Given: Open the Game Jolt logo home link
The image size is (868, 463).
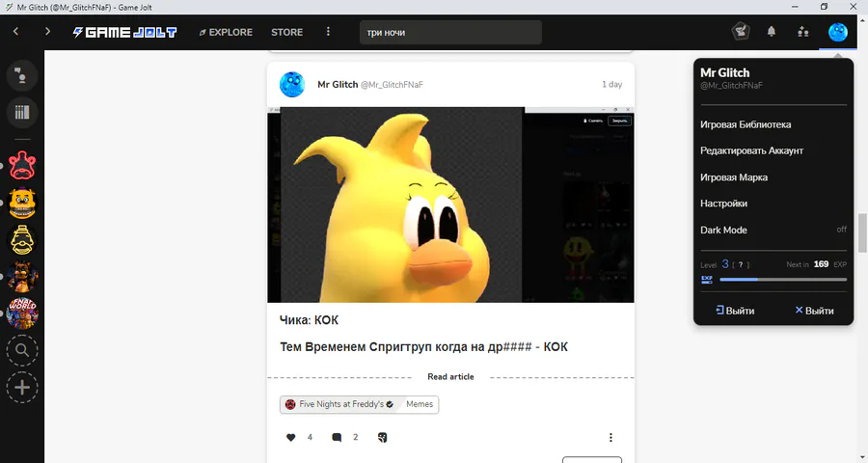Looking at the screenshot, I should tap(124, 32).
